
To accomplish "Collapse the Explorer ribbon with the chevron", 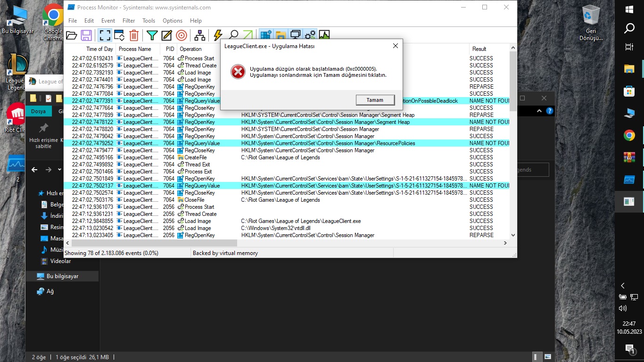I will 540,111.
